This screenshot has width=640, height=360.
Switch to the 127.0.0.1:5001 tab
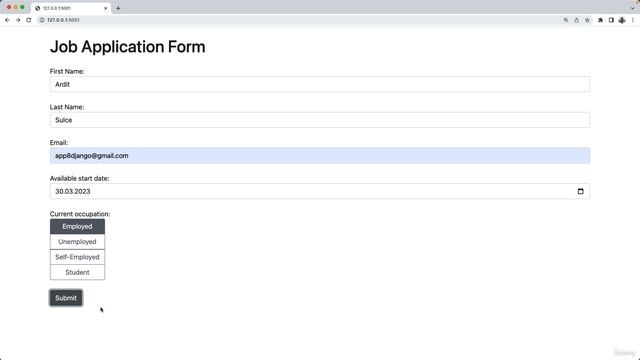pos(69,8)
